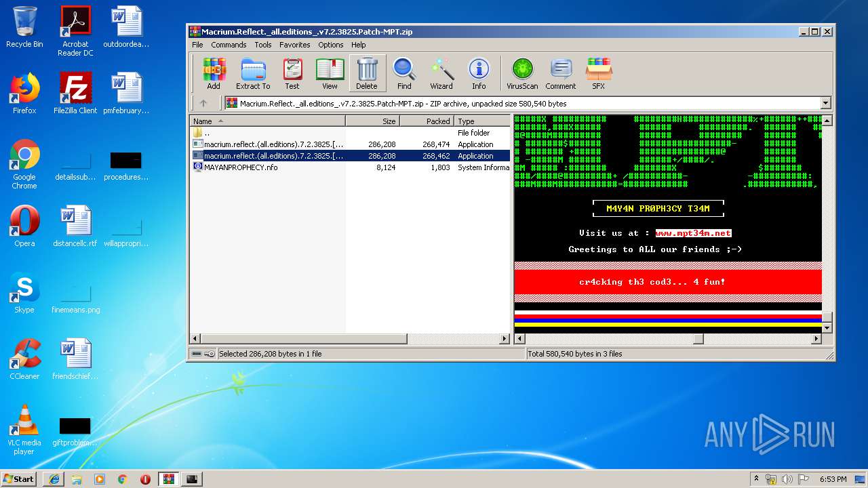Click the Start button
Image resolution: width=868 pixels, height=488 pixels.
[x=18, y=479]
